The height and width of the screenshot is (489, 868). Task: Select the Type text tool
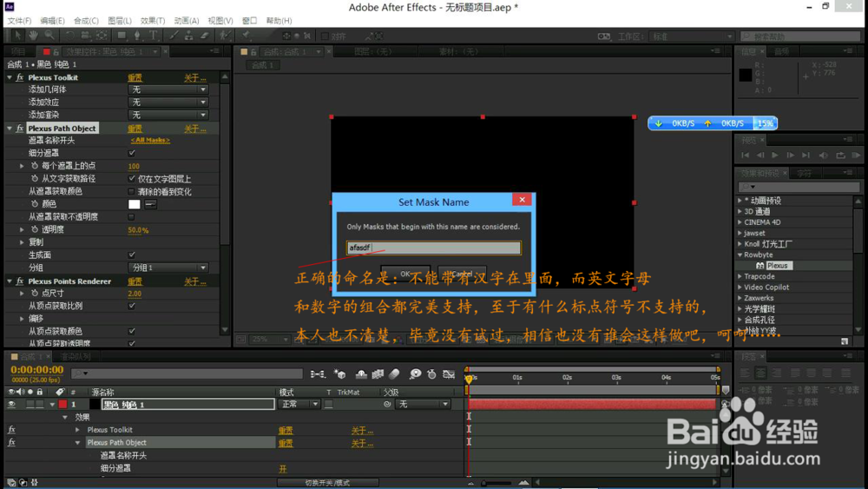153,36
